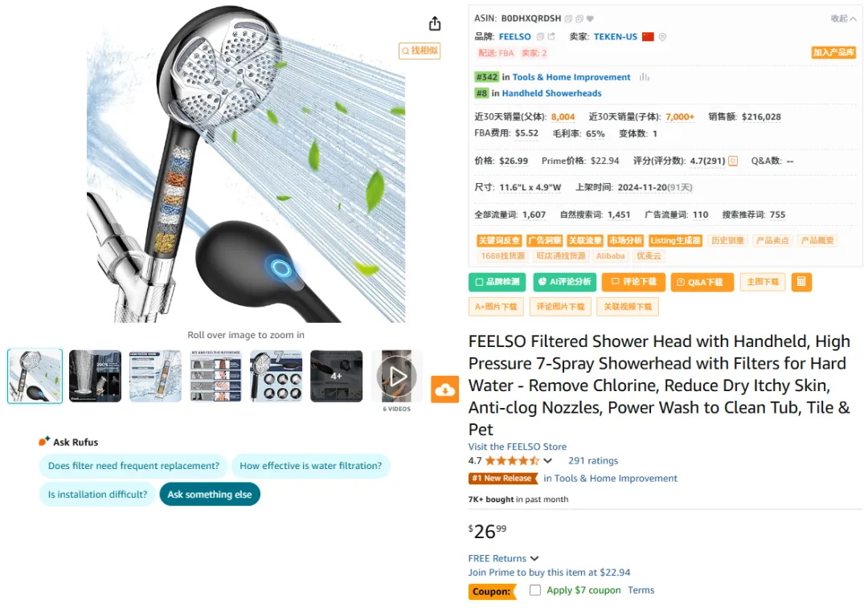This screenshot has height=608, width=868.
Task: Click the orange icon beside rating 4.7(291)
Action: pos(733,161)
